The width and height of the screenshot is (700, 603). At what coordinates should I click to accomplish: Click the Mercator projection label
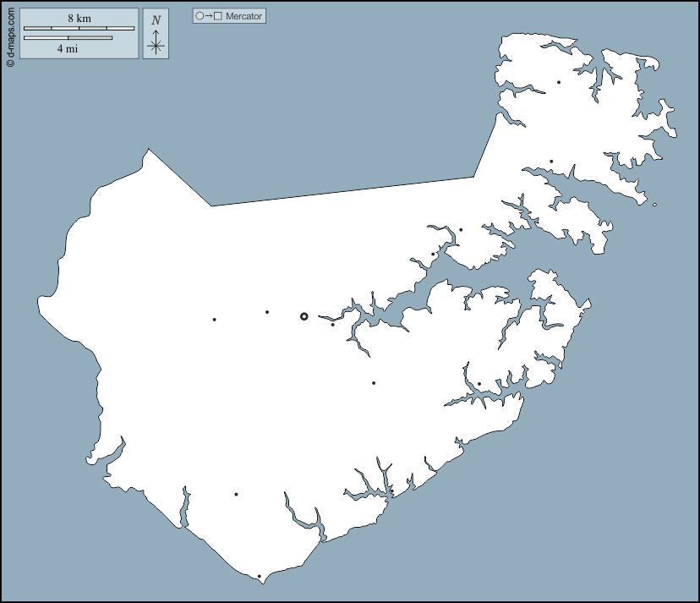[244, 16]
